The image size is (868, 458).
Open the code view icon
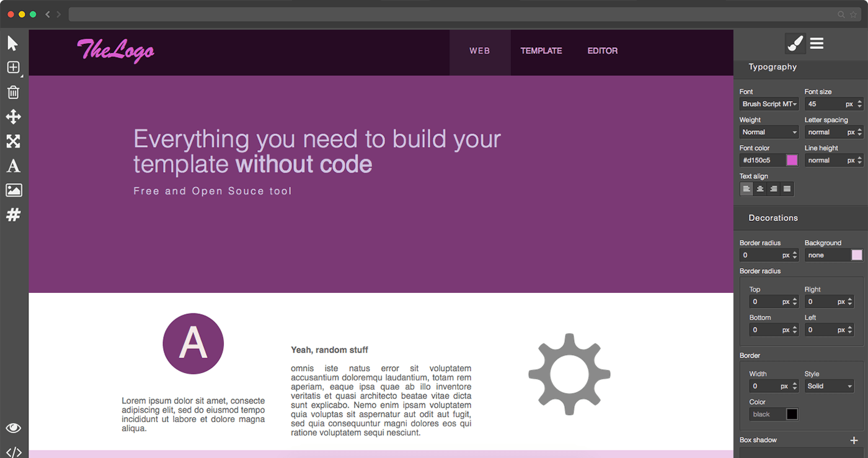point(14,452)
